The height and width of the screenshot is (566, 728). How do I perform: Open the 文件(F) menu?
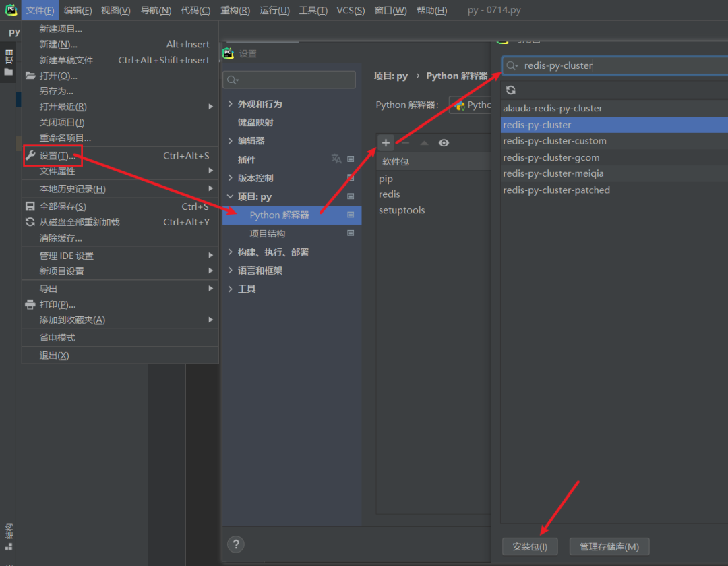coord(40,10)
